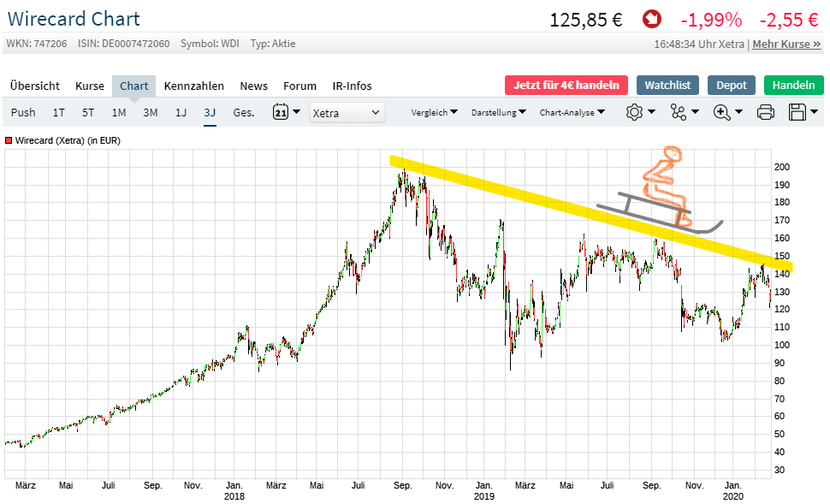Select the 1J time period
This screenshot has width=830, height=504.
[181, 111]
